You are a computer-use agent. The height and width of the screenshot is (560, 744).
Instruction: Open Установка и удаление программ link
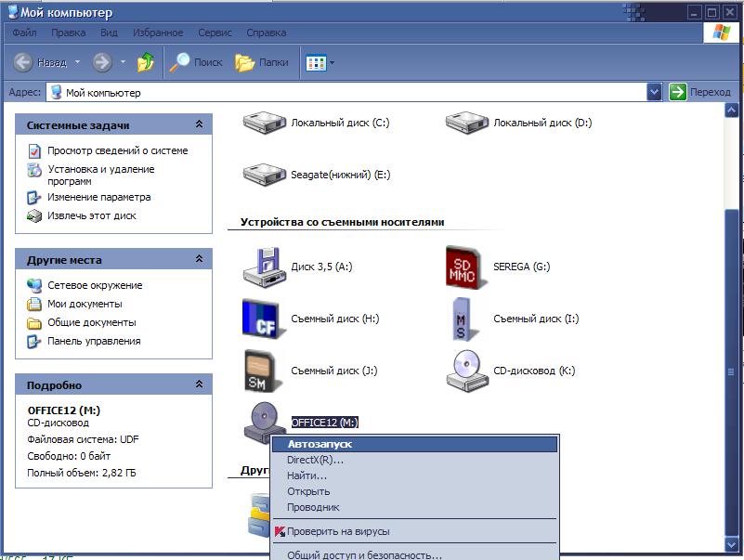point(101,176)
